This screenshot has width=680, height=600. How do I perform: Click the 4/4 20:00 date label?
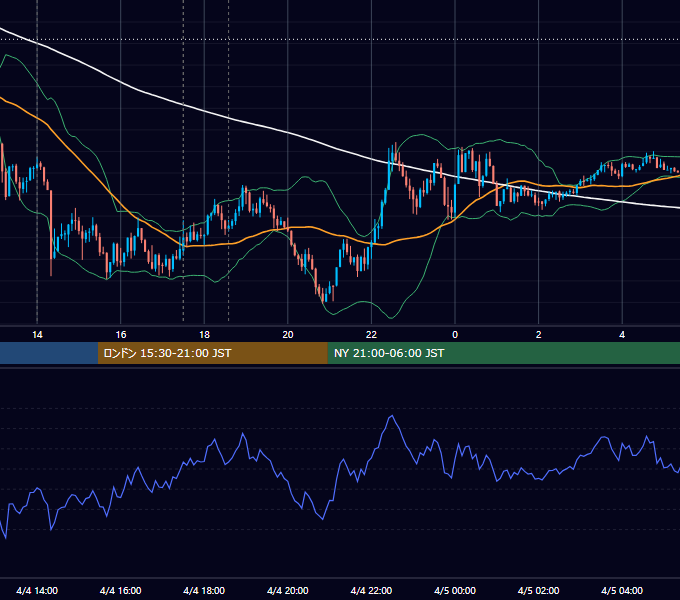(x=288, y=590)
